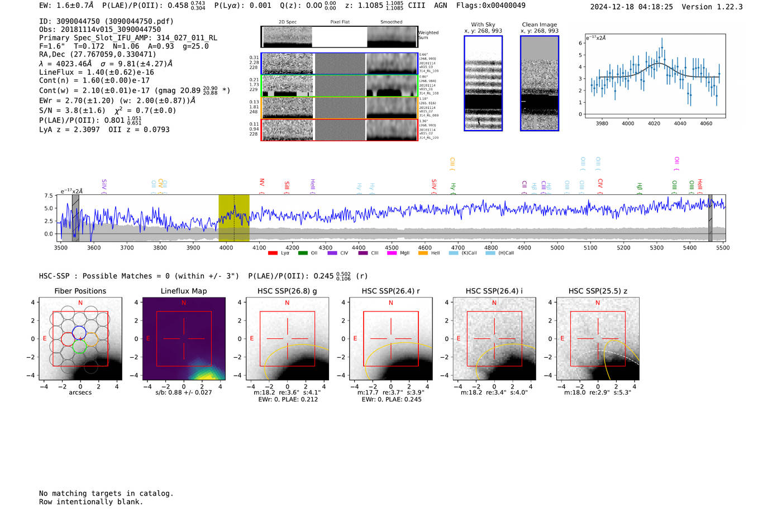
Task: Click the "Obs: 20181114v015_3090044750" line
Action: pos(100,30)
